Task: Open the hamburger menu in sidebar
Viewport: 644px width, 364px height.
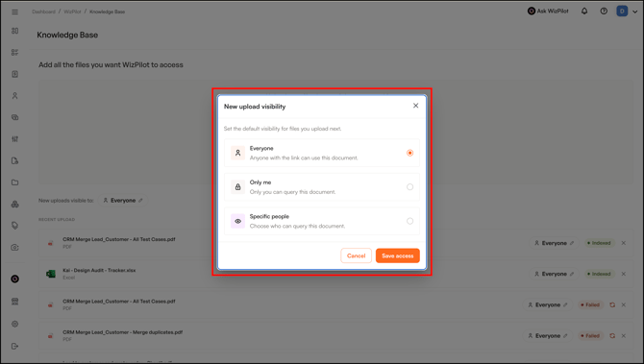Action: pyautogui.click(x=14, y=12)
